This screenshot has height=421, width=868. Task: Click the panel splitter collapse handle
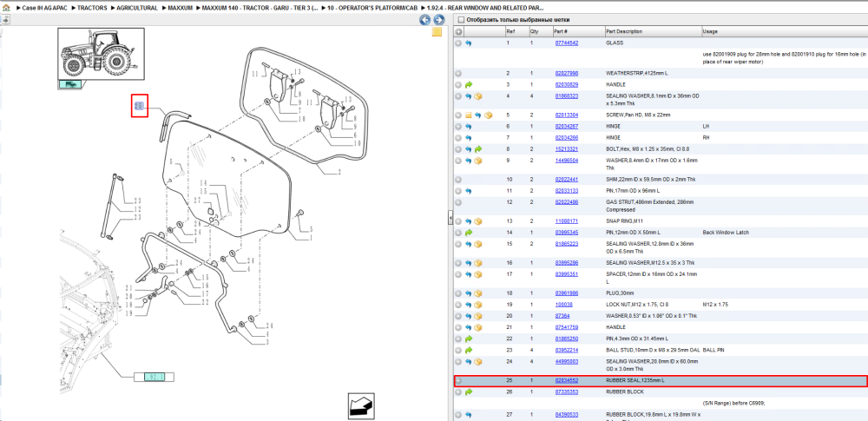(x=450, y=219)
